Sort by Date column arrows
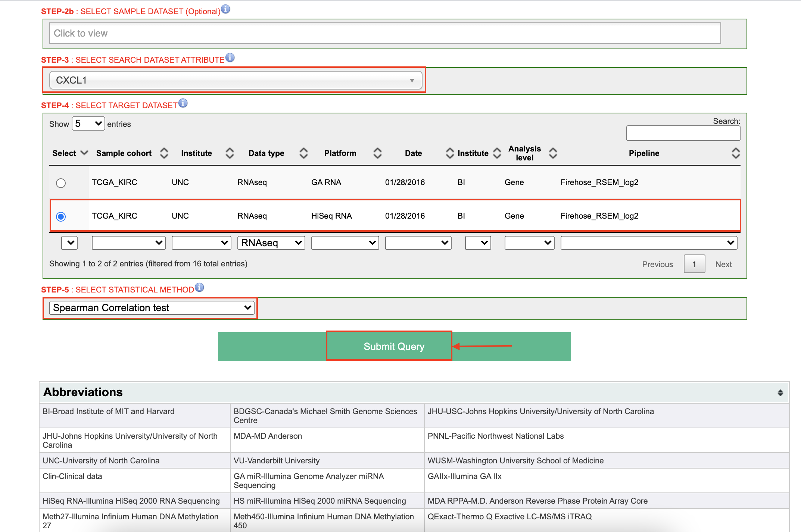This screenshot has width=801, height=532. [450, 153]
